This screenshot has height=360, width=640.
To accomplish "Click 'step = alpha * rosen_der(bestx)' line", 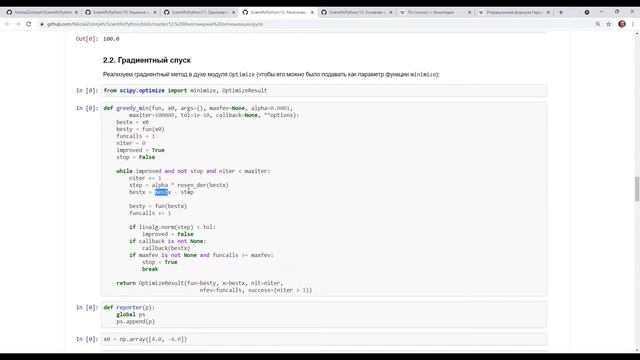I will click(x=179, y=185).
